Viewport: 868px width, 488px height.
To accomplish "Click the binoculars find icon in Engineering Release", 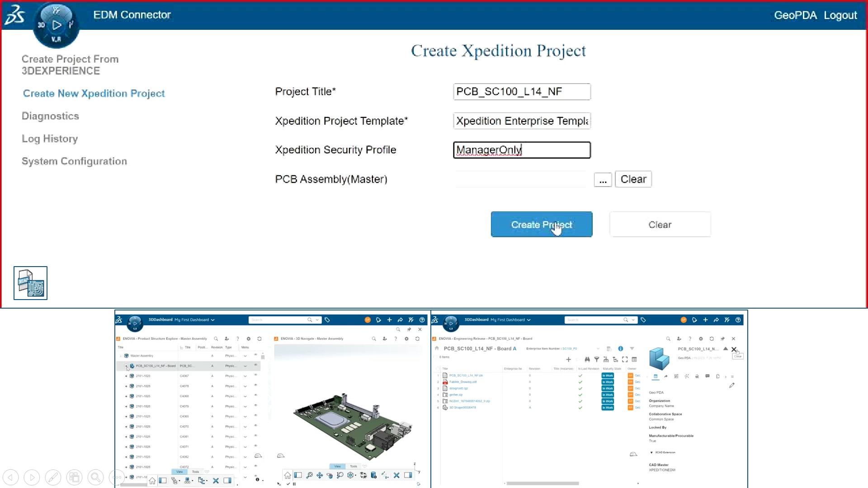I will coord(587,360).
